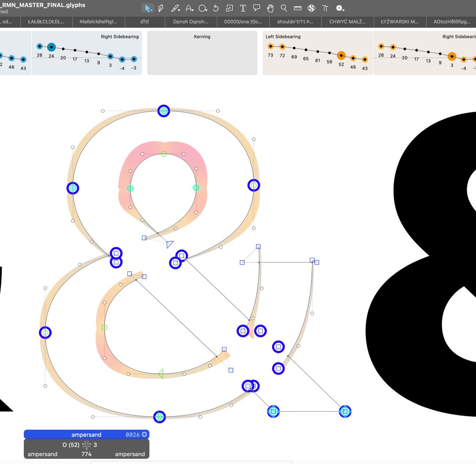Screen dimensions: 476x476
Task: Click the 46 node in orange Left Sidebearing graph
Action: tap(353, 58)
